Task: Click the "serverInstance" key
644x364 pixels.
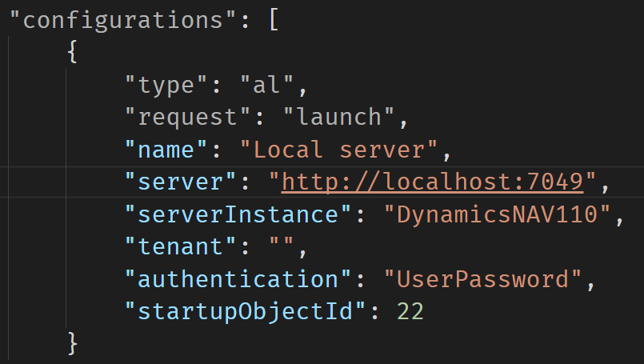Action: pyautogui.click(x=238, y=214)
